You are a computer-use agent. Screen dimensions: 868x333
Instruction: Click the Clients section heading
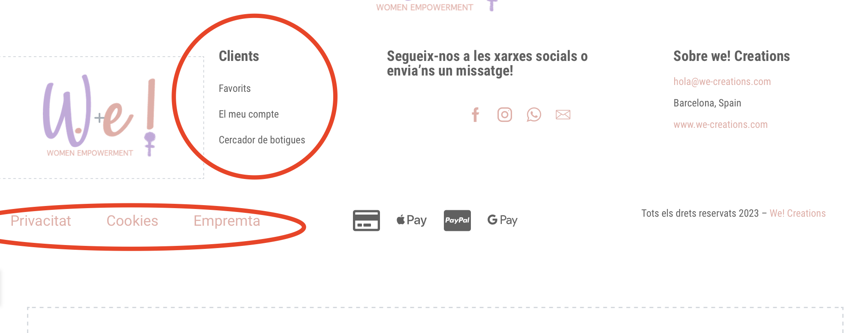click(x=239, y=56)
